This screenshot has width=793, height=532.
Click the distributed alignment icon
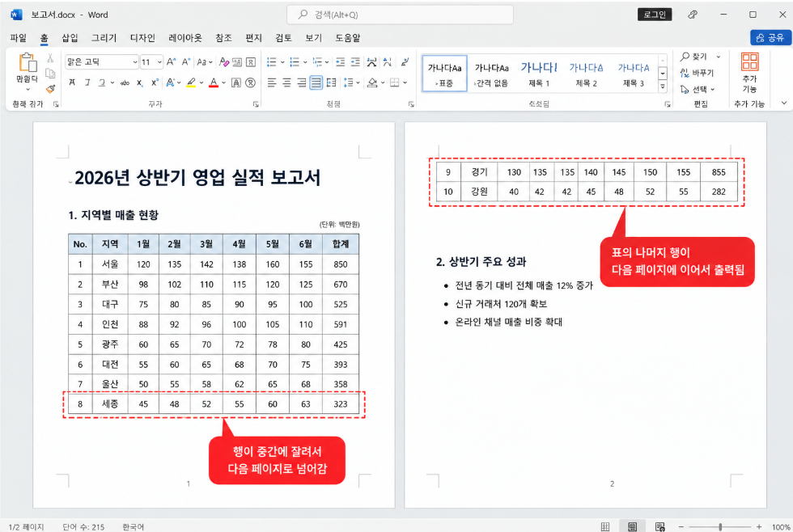(331, 82)
